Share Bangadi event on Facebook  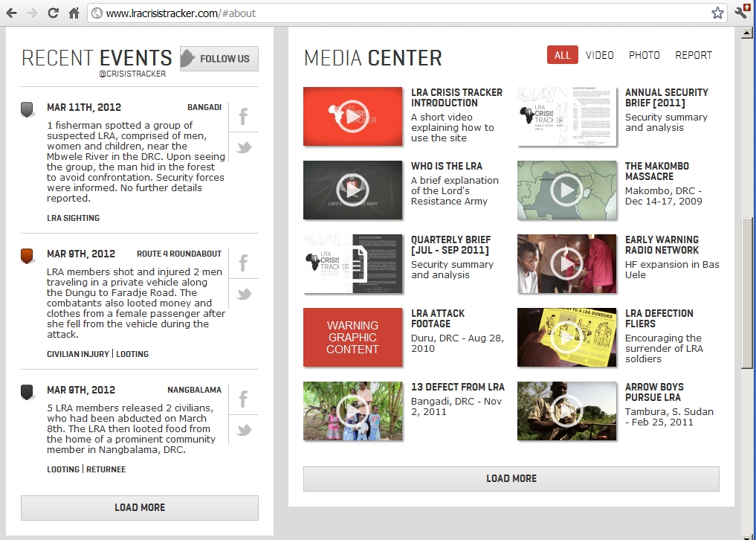[x=244, y=116]
